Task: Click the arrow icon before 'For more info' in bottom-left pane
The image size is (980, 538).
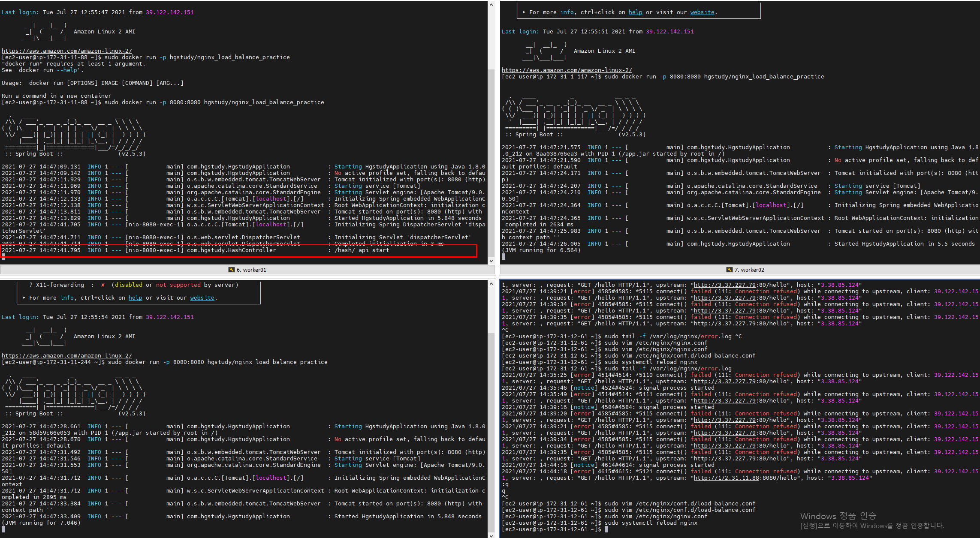Action: coord(24,297)
